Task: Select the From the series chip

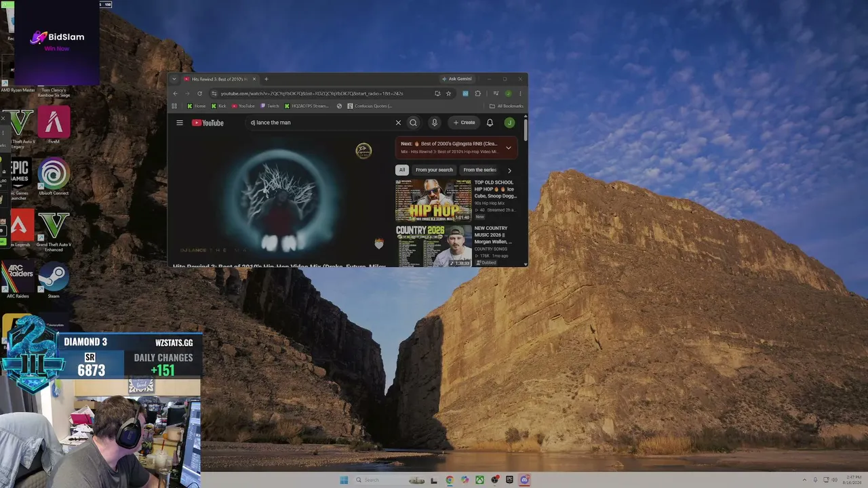Action: 480,170
